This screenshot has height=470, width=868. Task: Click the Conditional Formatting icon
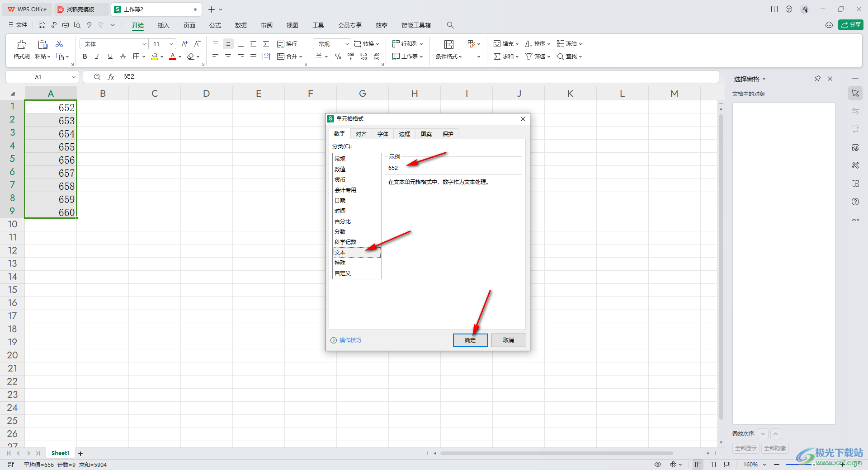point(448,44)
